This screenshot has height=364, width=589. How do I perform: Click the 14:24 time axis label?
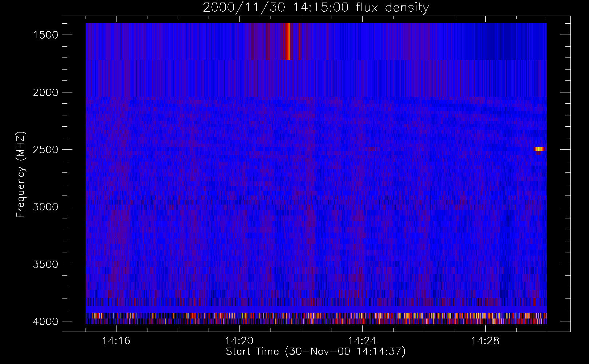coord(362,341)
